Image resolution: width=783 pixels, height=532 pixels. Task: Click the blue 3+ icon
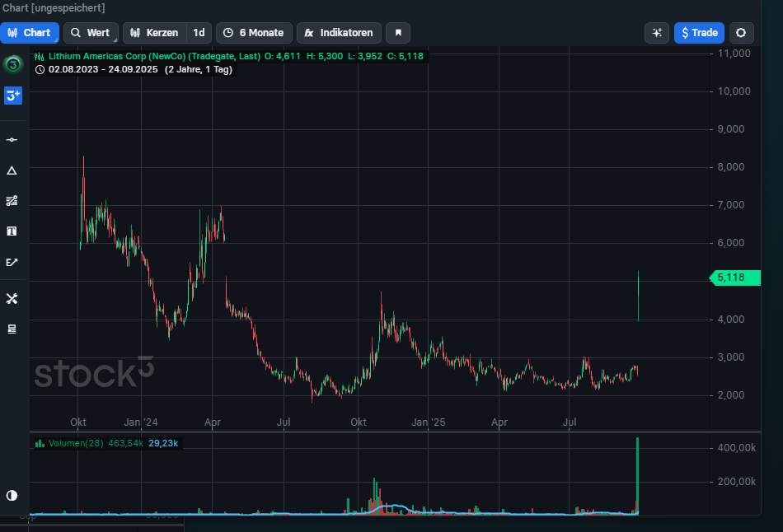pyautogui.click(x=12, y=96)
